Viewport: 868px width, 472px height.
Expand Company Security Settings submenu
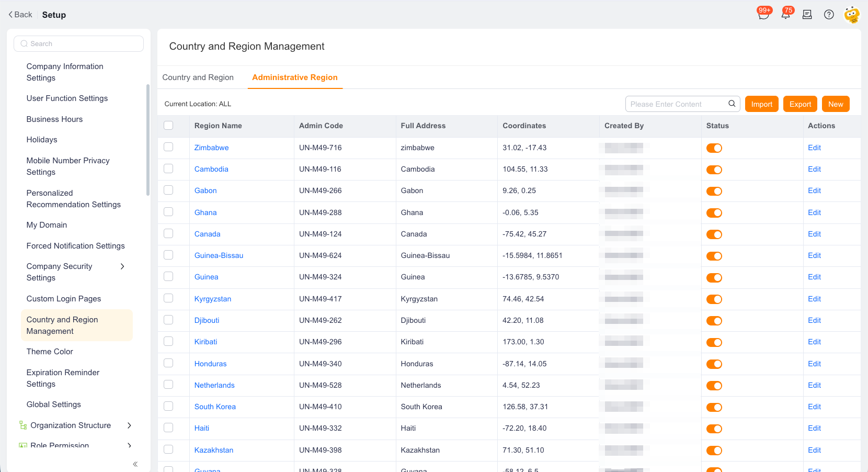point(122,266)
